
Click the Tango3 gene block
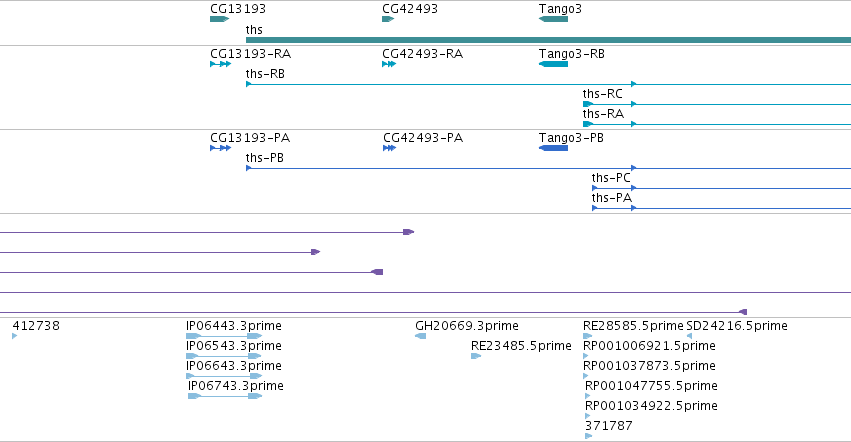pos(553,19)
